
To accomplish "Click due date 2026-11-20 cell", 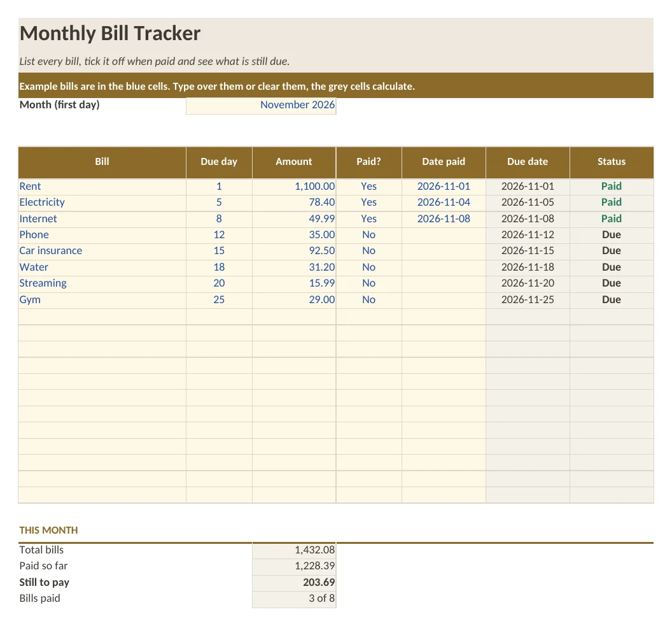I will point(528,284).
